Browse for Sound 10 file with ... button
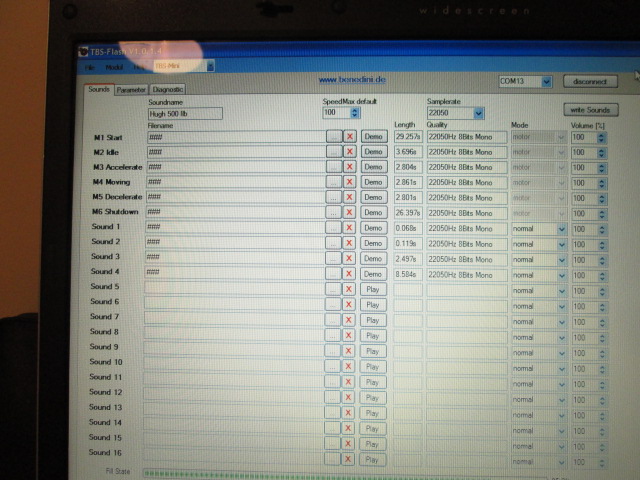 [x=332, y=366]
